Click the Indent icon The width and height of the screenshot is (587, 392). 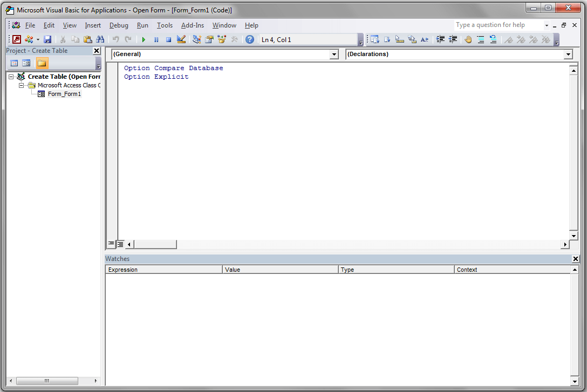(x=440, y=39)
